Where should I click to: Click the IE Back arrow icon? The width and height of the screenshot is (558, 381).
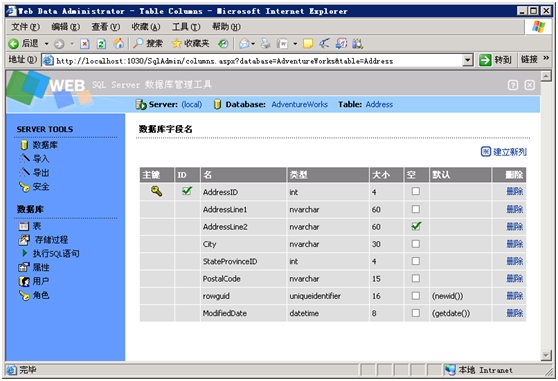(x=14, y=44)
